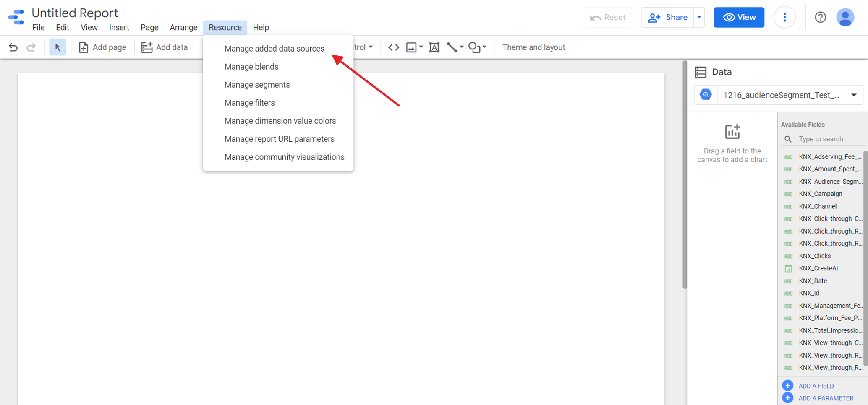Click the undo arrow icon
The width and height of the screenshot is (868, 405).
[13, 47]
